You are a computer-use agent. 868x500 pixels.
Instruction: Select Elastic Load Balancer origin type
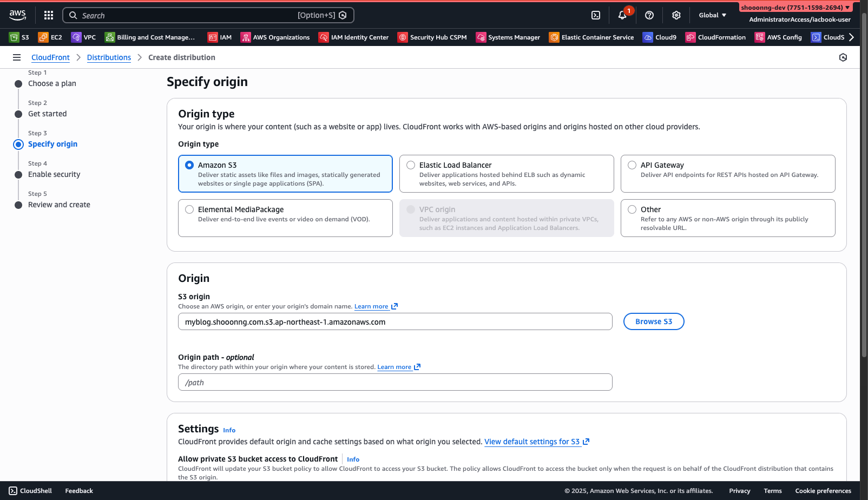click(507, 174)
